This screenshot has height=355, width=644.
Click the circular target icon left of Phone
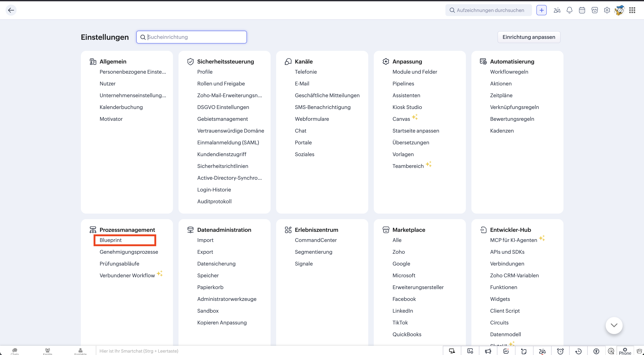click(611, 351)
